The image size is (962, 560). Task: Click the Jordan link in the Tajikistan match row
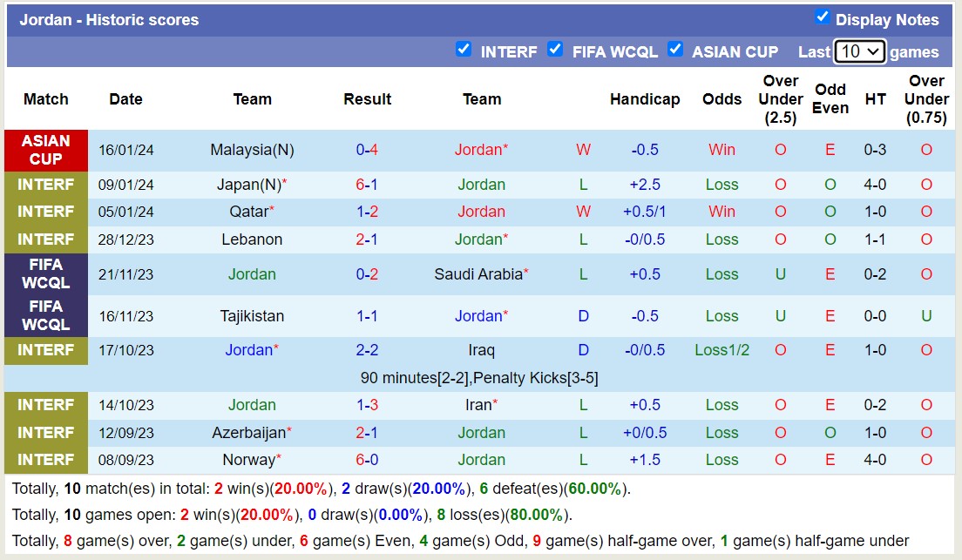point(479,316)
